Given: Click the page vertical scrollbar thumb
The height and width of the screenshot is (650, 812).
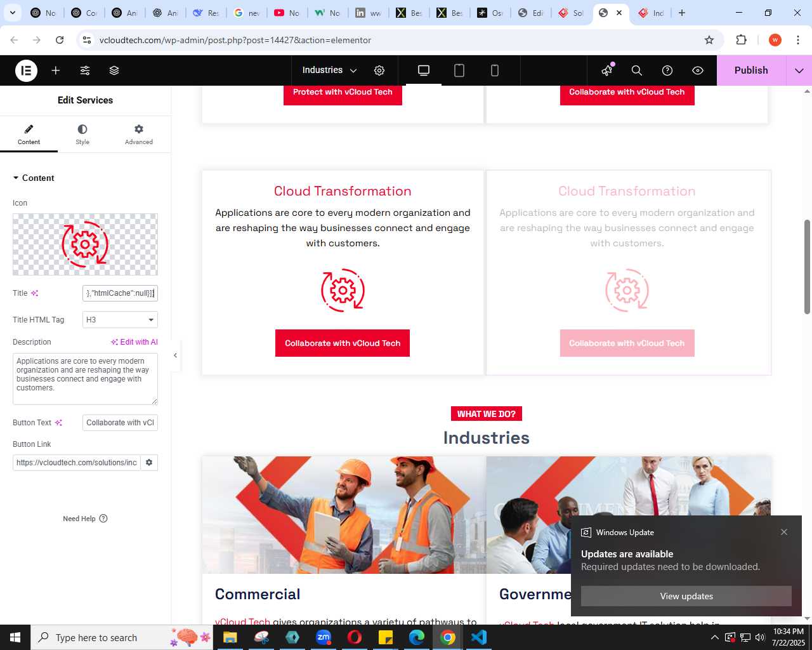Looking at the screenshot, I should tap(807, 267).
